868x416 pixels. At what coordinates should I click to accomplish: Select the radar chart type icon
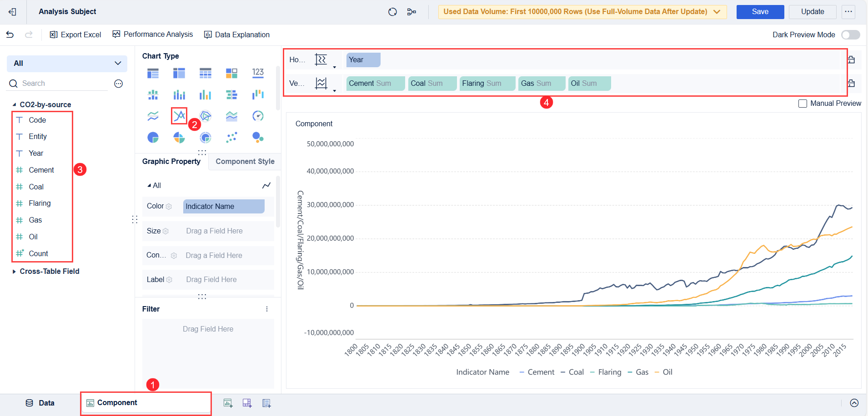click(206, 116)
